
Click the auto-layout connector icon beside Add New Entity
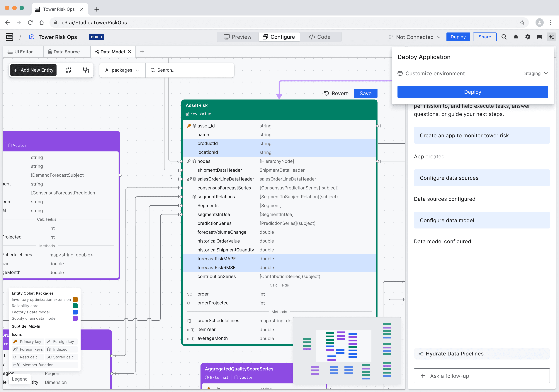tap(68, 70)
